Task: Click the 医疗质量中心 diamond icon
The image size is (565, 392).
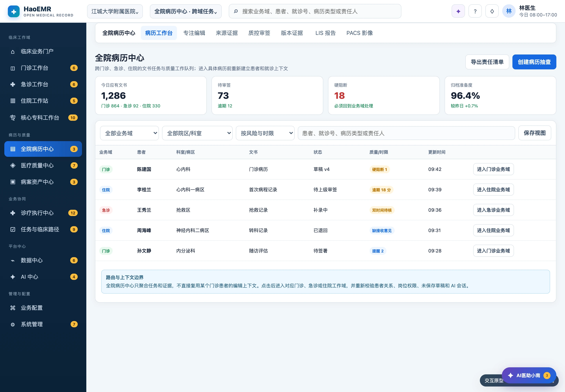Action: tap(13, 166)
